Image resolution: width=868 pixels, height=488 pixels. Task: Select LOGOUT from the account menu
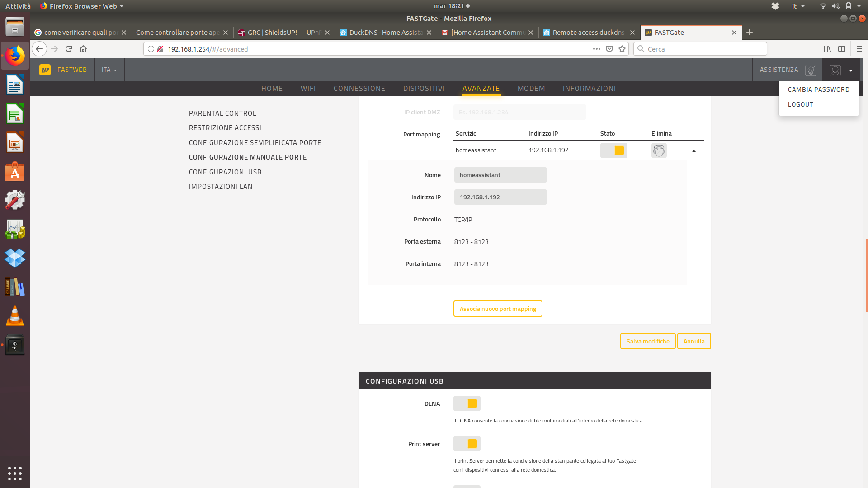point(801,104)
